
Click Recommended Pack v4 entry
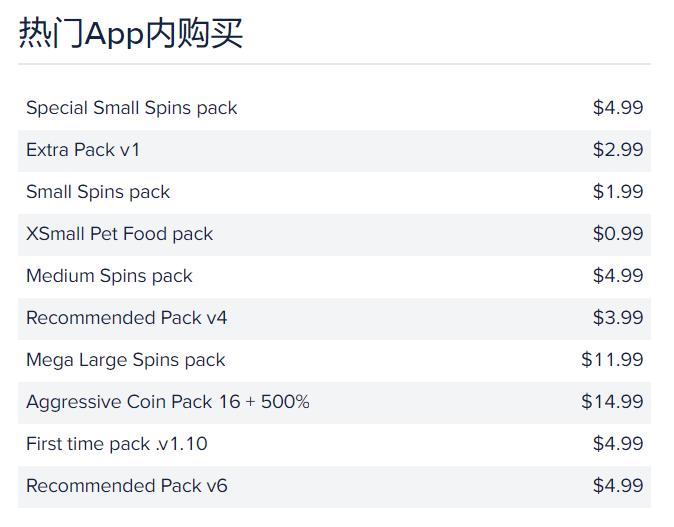(x=127, y=318)
